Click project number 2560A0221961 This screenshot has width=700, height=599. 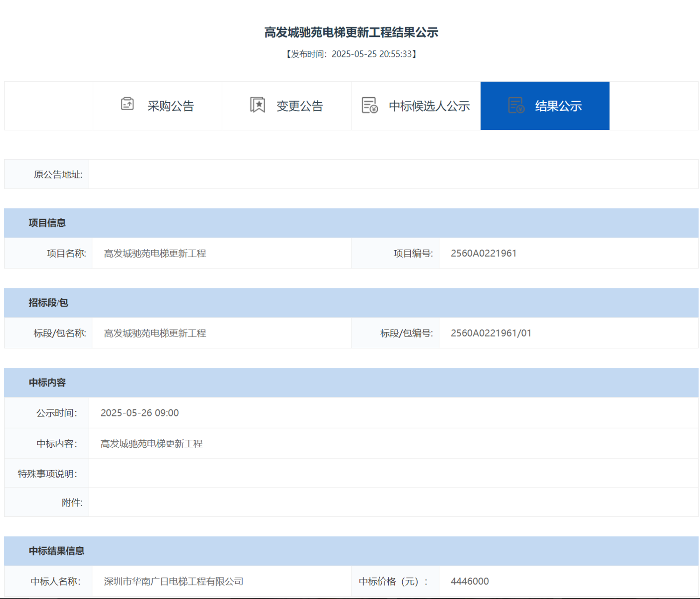click(x=483, y=254)
